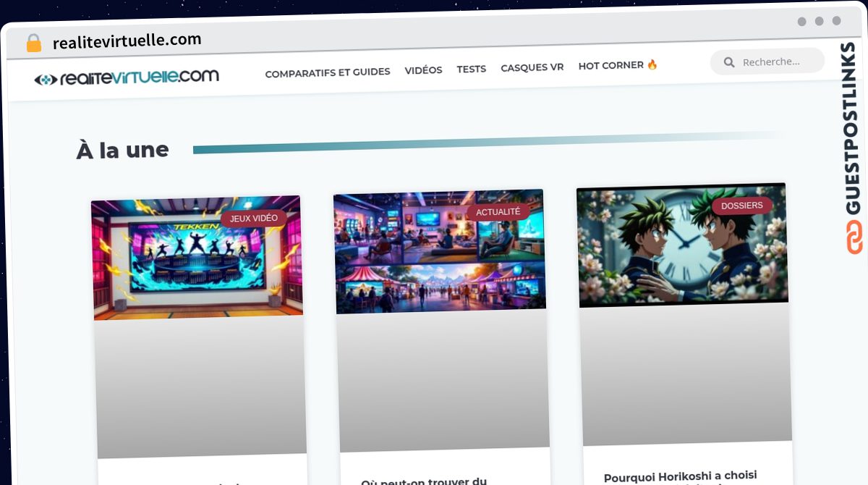Select the realitevirtuelle.com address bar URL

coord(127,41)
